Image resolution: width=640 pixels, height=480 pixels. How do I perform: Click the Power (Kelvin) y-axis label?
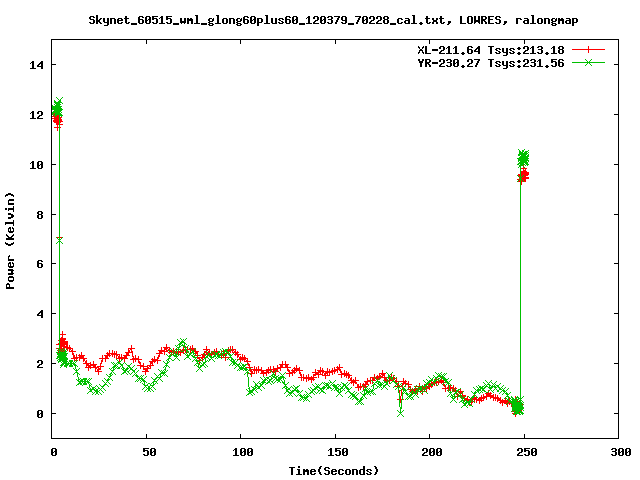coord(10,241)
